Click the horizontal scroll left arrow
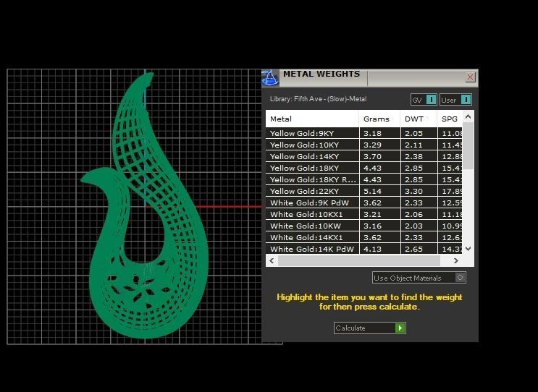538x392 pixels. [272, 261]
